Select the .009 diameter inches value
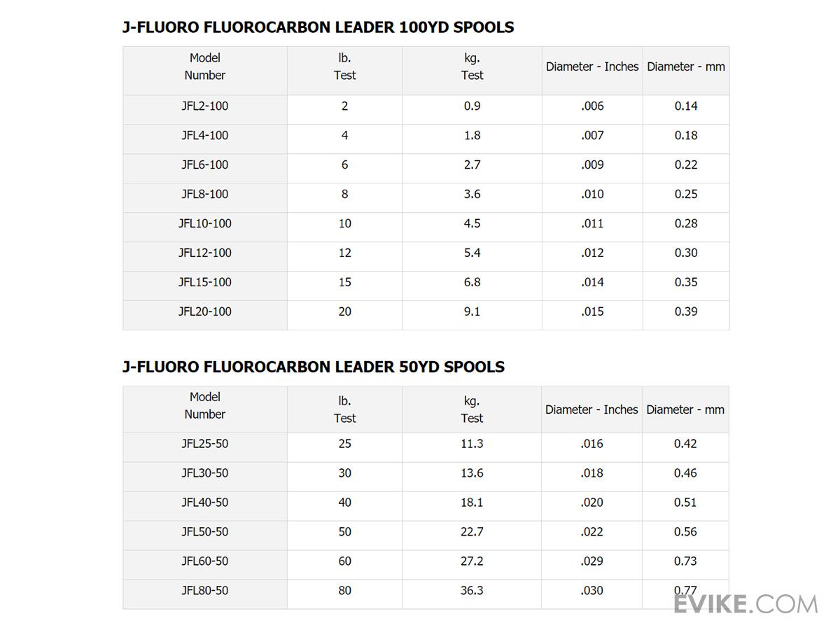Screen dimensions: 840x630 tap(592, 165)
